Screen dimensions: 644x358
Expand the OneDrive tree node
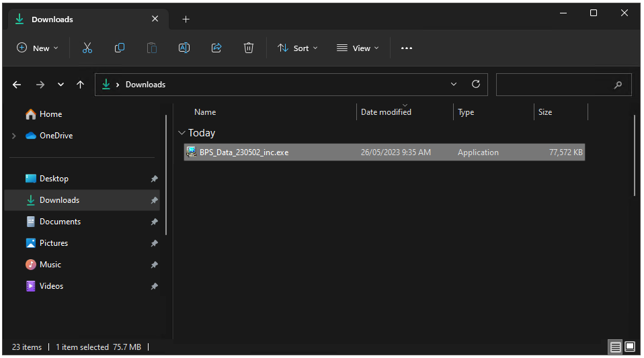click(14, 136)
